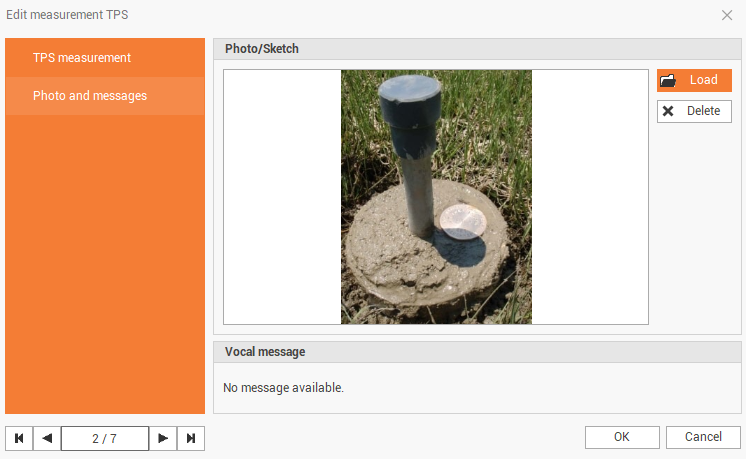Cancel the measurement edit

pos(703,437)
